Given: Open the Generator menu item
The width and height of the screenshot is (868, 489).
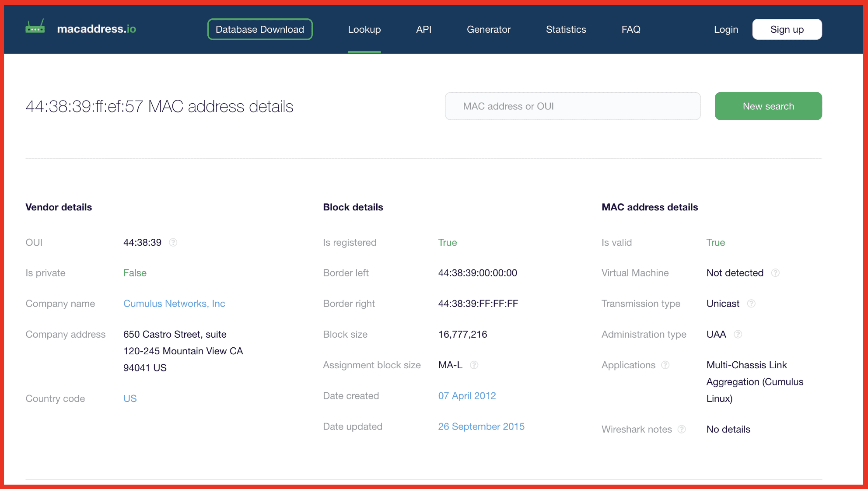Looking at the screenshot, I should click(x=489, y=29).
